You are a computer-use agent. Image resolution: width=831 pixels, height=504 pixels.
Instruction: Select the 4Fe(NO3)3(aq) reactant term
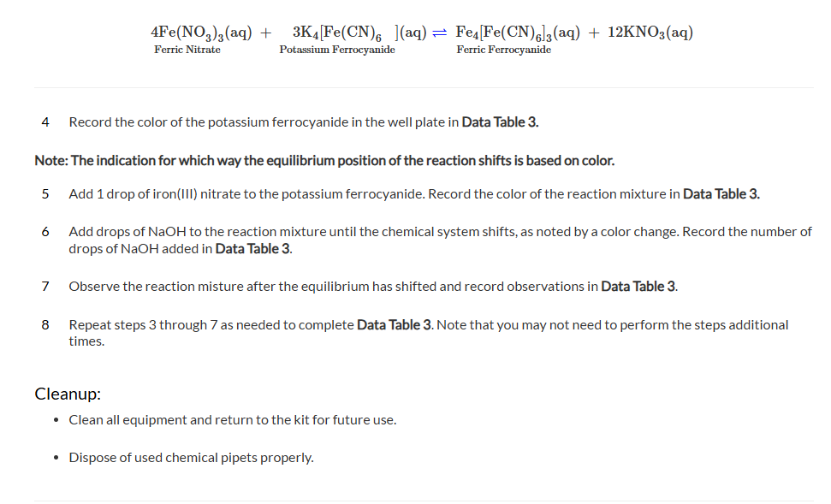pos(201,33)
